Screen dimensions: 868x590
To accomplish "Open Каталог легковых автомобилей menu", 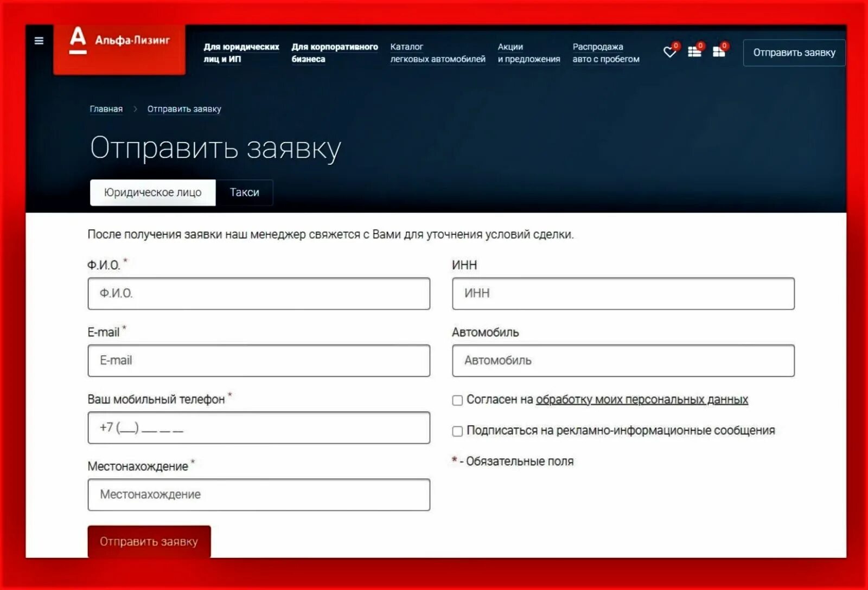I will 438,53.
